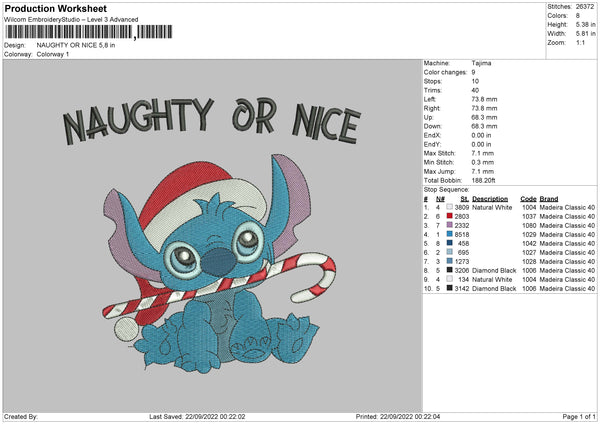Click the "Description" column header

pyautogui.click(x=490, y=199)
